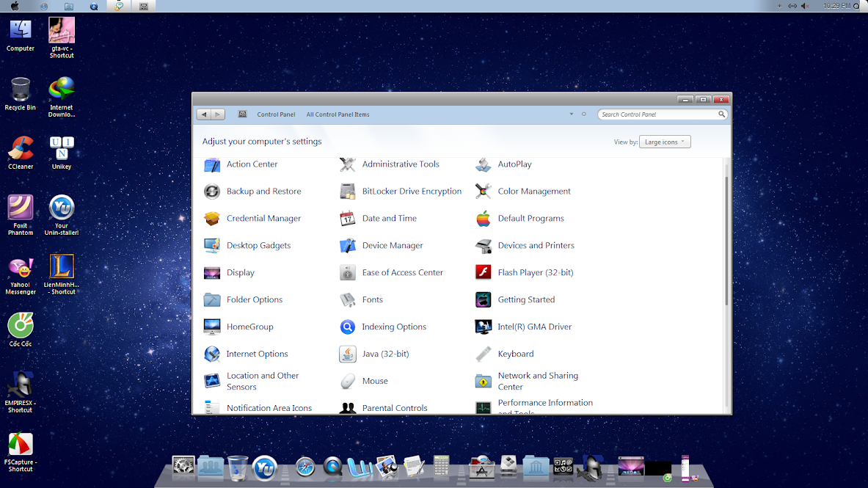Open the Action Center icon
The height and width of the screenshot is (488, 868).
pos(212,164)
